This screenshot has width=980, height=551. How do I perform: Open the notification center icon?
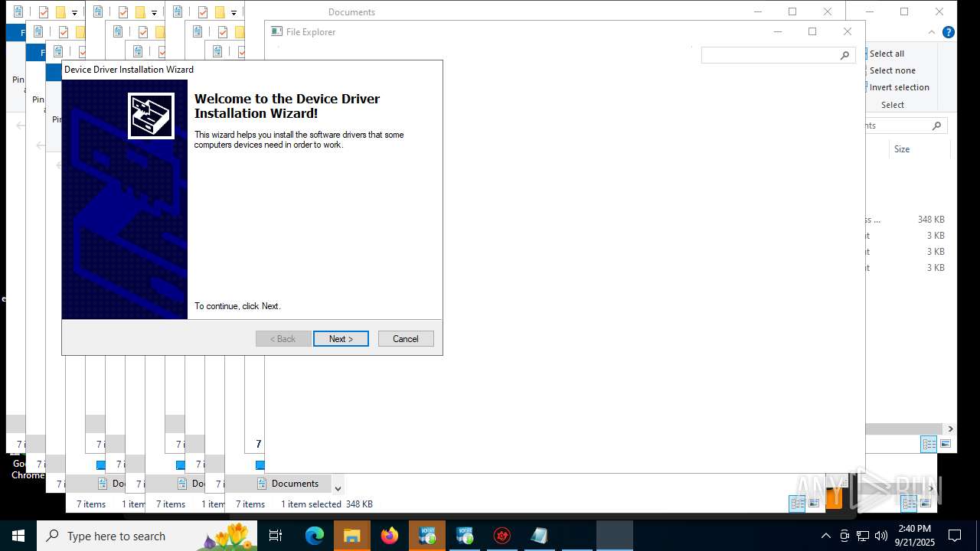[955, 536]
